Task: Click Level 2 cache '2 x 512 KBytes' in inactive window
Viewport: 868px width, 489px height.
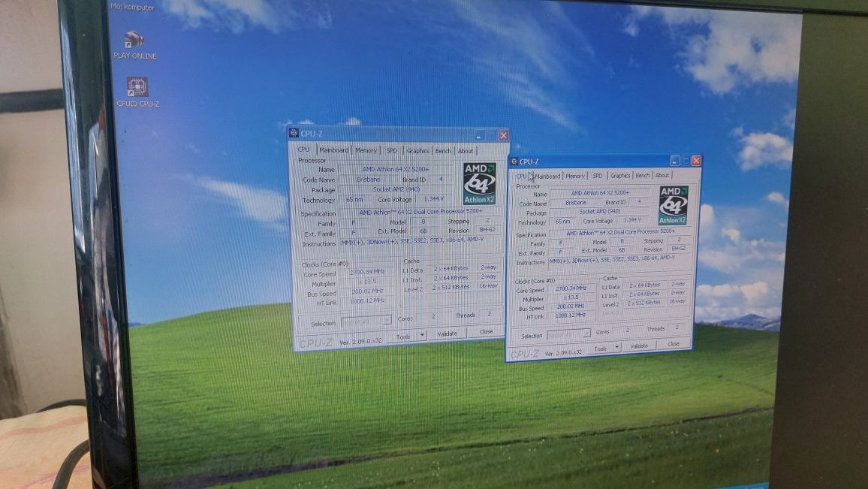Action: 451,287
